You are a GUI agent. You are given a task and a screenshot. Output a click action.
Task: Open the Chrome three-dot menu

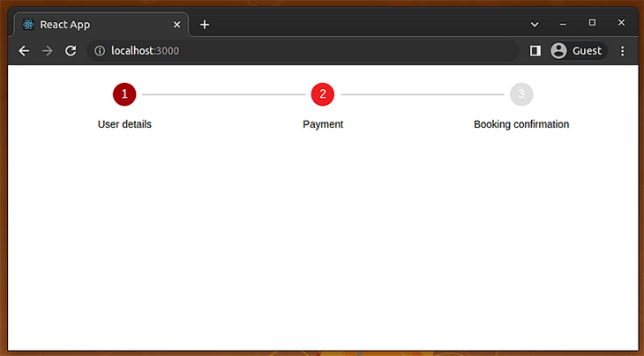pyautogui.click(x=622, y=51)
